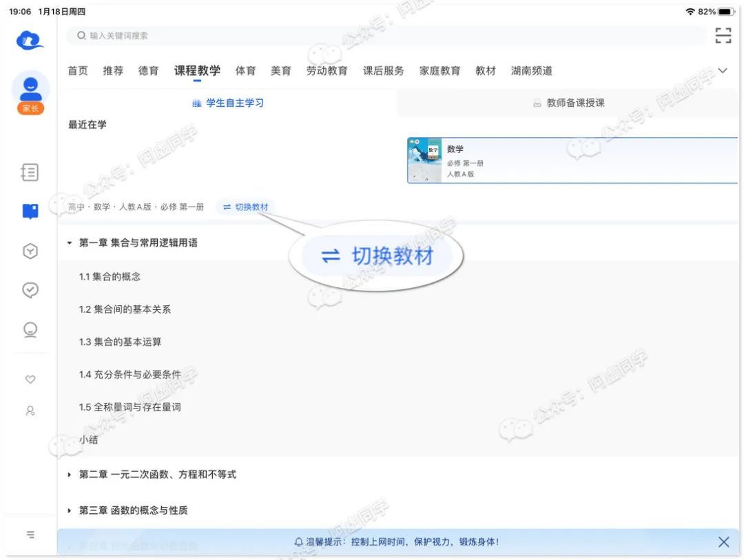Click into the keyword search field
This screenshot has width=744, height=560.
(386, 36)
